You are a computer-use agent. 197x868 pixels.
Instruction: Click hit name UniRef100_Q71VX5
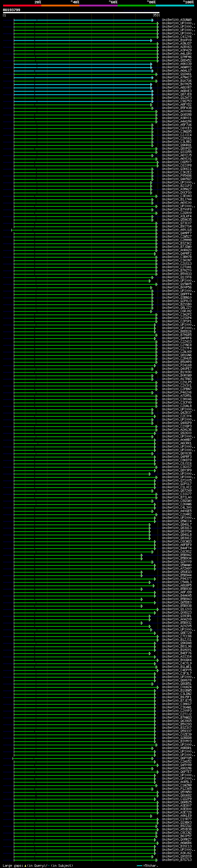tap(177, 480)
